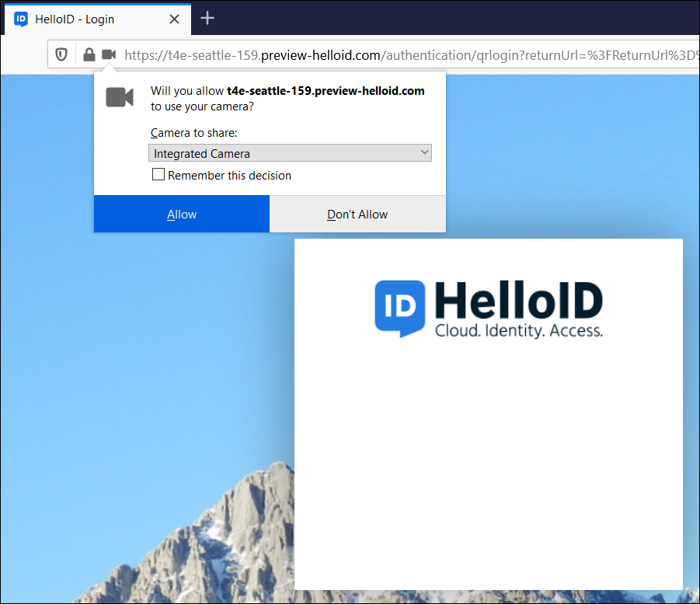The height and width of the screenshot is (604, 700).
Task: Click 'Cloud. Identity. Access.' tagline text
Action: (x=519, y=330)
